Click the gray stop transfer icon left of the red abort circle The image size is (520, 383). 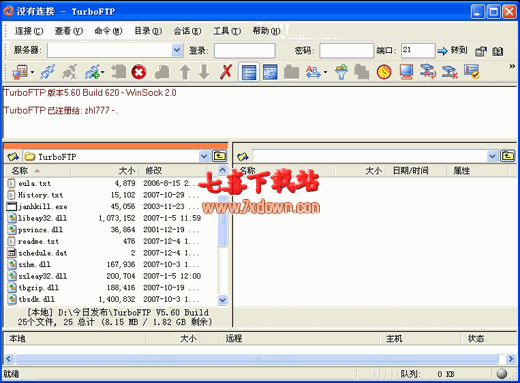(x=118, y=72)
